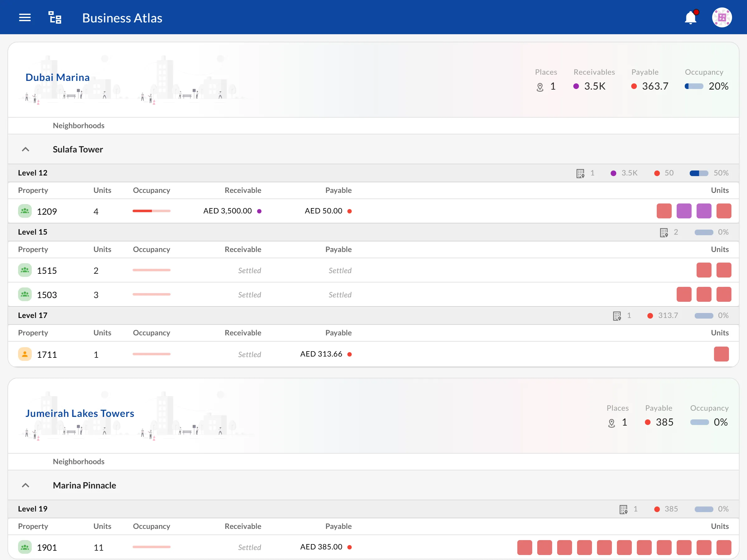Click the red dot beside AED 313.66

(350, 354)
